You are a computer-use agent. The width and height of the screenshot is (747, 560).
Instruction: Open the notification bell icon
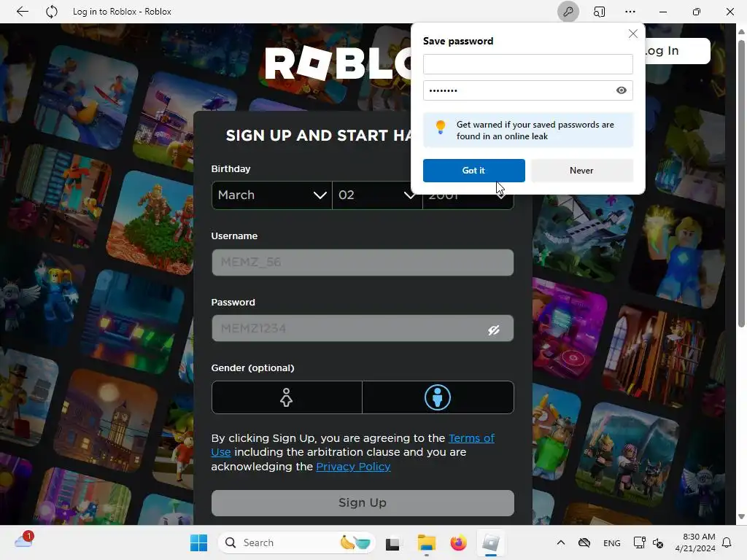[727, 542]
